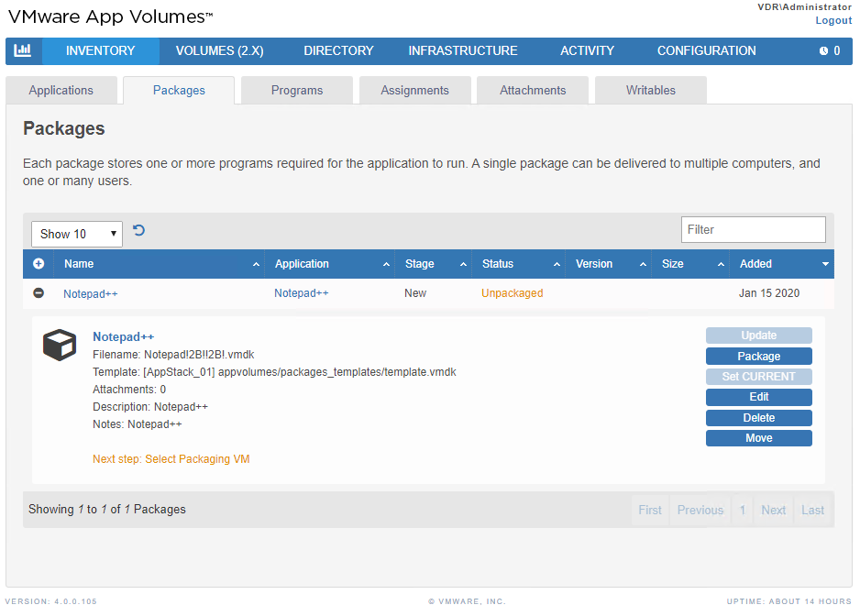The width and height of the screenshot is (860, 616).
Task: Click the 'Attachments: 0' text
Action: (129, 390)
